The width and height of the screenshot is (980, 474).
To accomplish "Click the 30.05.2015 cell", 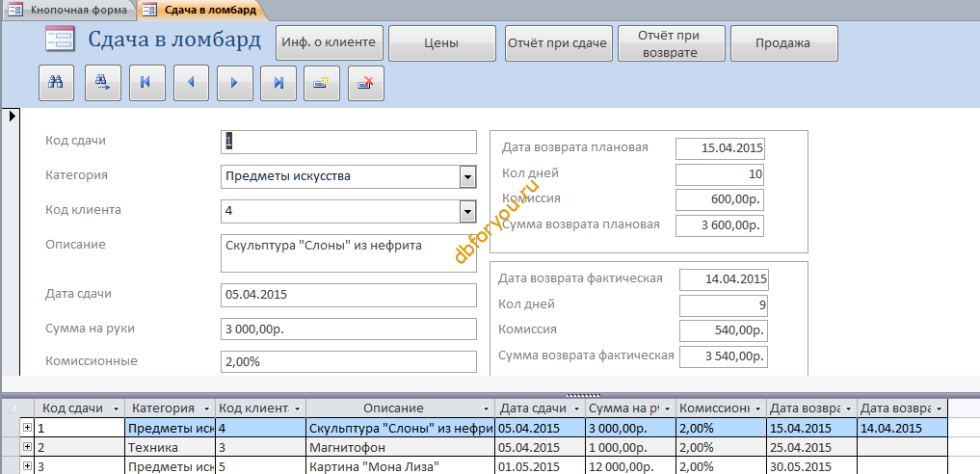I will tap(812, 466).
